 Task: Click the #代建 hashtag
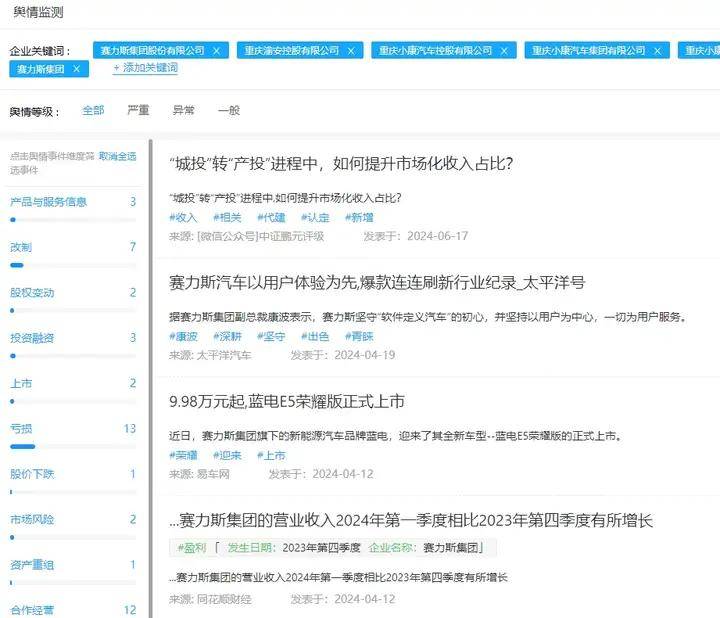tap(271, 218)
